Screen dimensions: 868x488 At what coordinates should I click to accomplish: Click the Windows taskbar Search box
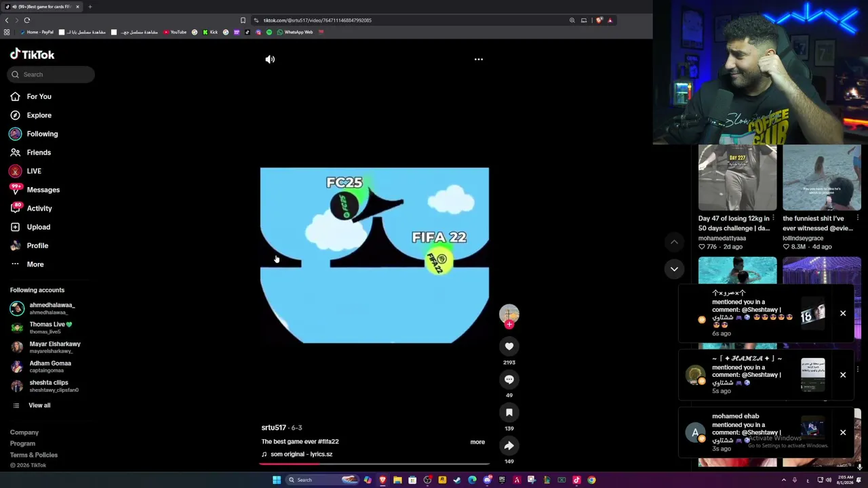coord(323,480)
